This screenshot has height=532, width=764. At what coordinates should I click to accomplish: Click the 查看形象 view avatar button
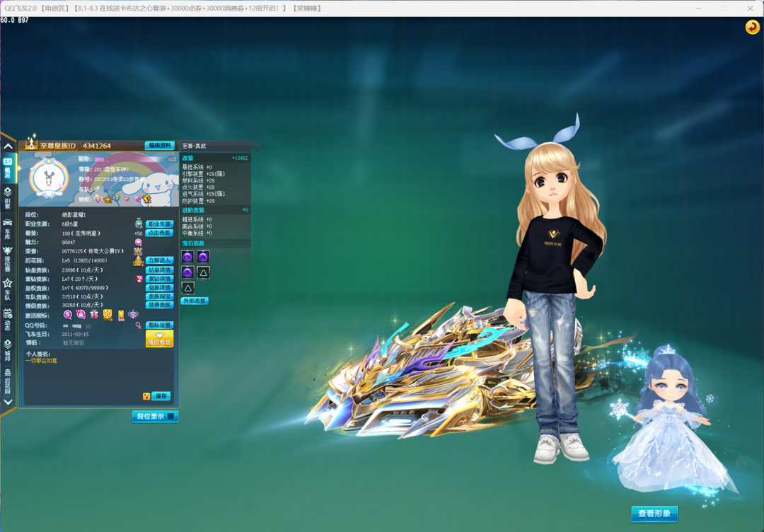(654, 514)
